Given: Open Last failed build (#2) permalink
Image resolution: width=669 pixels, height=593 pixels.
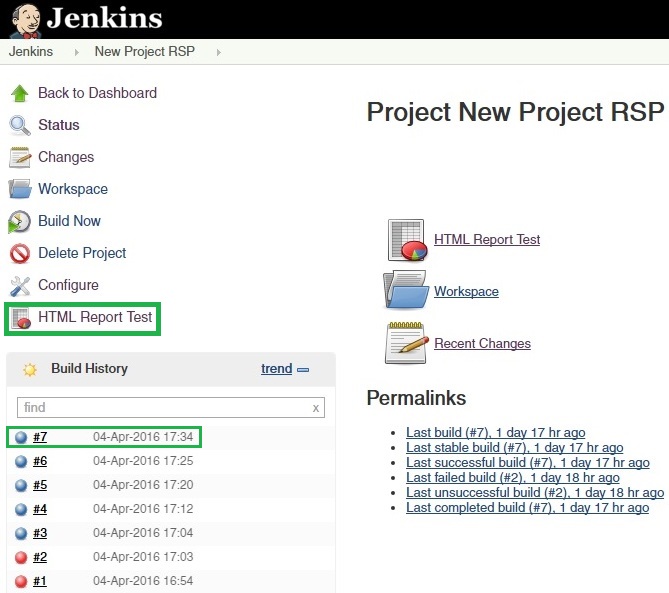Looking at the screenshot, I should 512,477.
